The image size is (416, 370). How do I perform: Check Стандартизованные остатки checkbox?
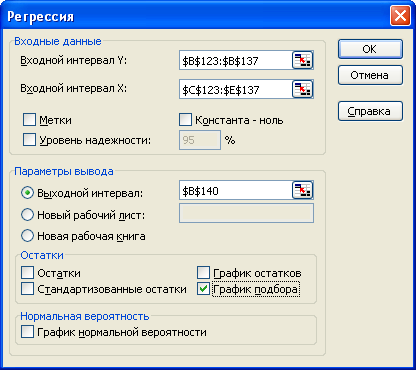[27, 289]
